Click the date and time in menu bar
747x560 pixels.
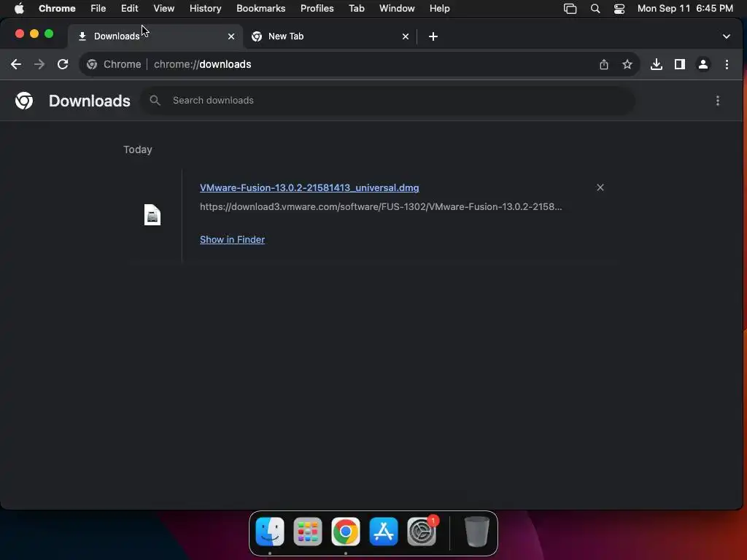click(685, 9)
